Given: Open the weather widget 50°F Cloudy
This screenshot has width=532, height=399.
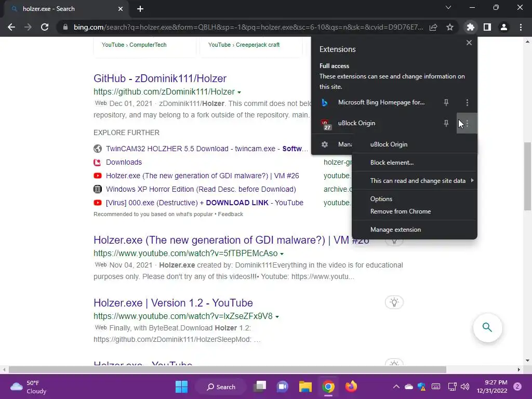Looking at the screenshot, I should pyautogui.click(x=29, y=387).
